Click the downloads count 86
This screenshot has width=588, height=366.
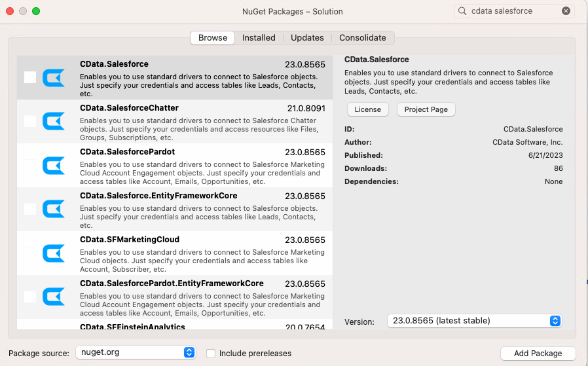[559, 168]
